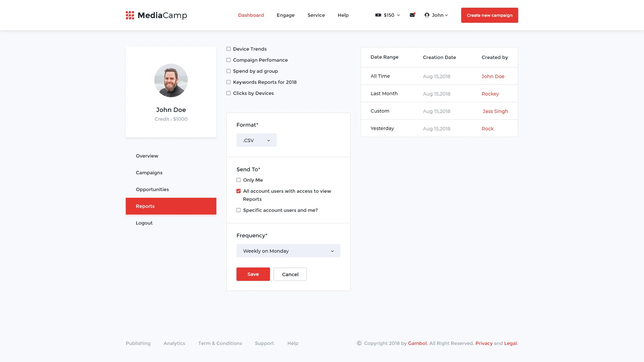This screenshot has height=362, width=644.
Task: Click Create new campaign button
Action: 489,15
